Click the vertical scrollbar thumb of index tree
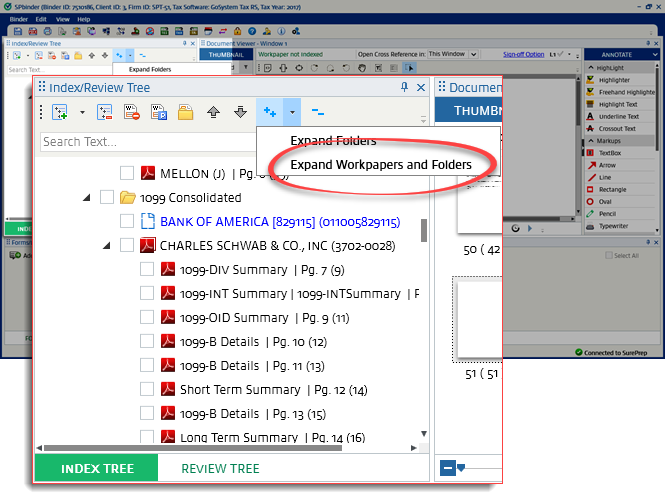The width and height of the screenshot is (665, 499). click(424, 230)
